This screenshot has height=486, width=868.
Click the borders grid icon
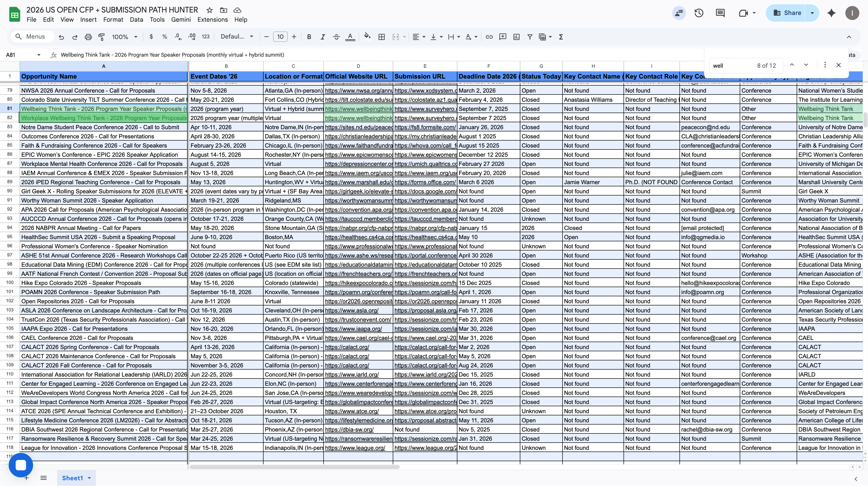[381, 37]
